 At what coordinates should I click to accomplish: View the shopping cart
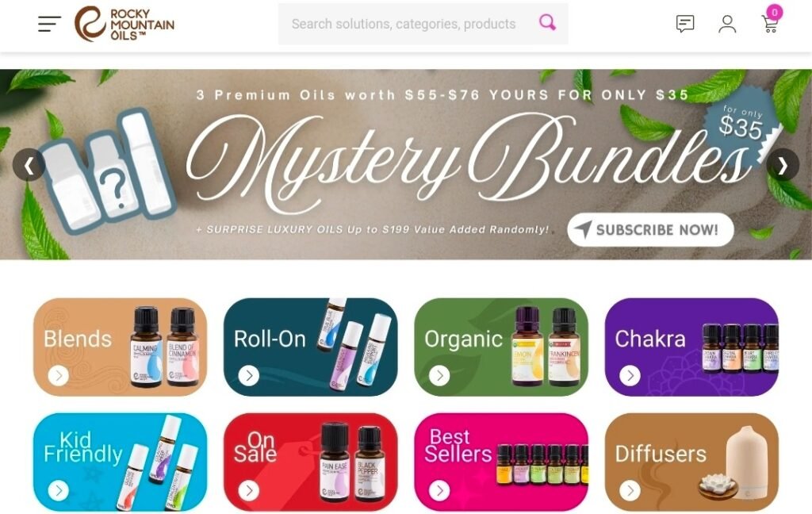771,21
